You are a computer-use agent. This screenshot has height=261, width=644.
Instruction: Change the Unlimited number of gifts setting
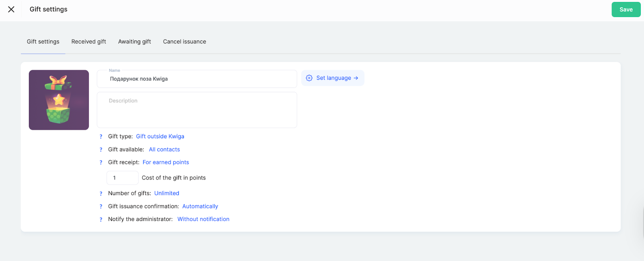point(167,193)
